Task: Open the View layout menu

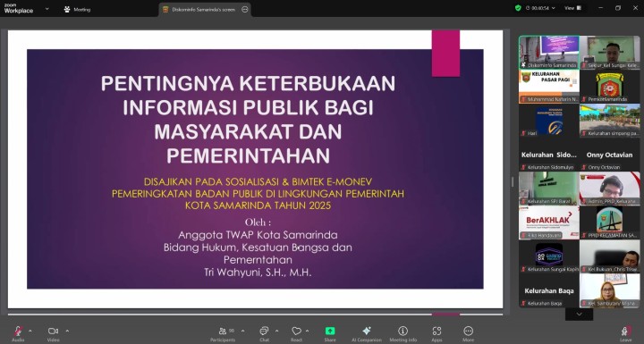Action: point(572,8)
